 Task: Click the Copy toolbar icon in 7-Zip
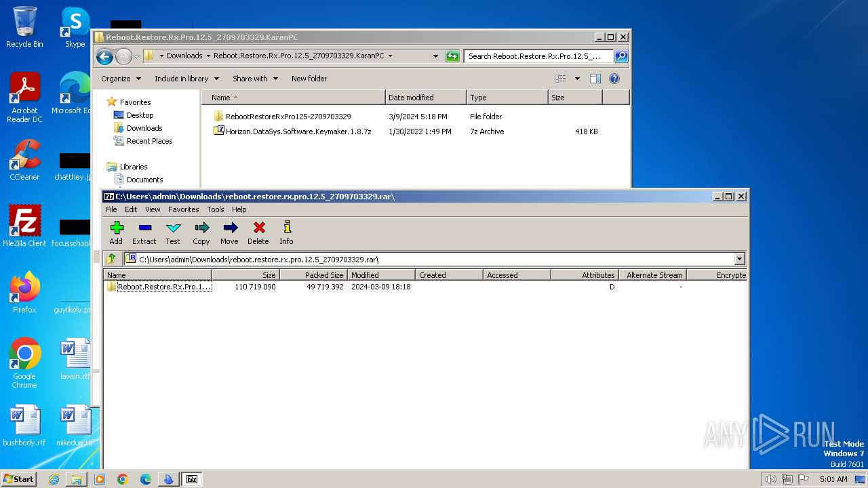pyautogui.click(x=201, y=232)
